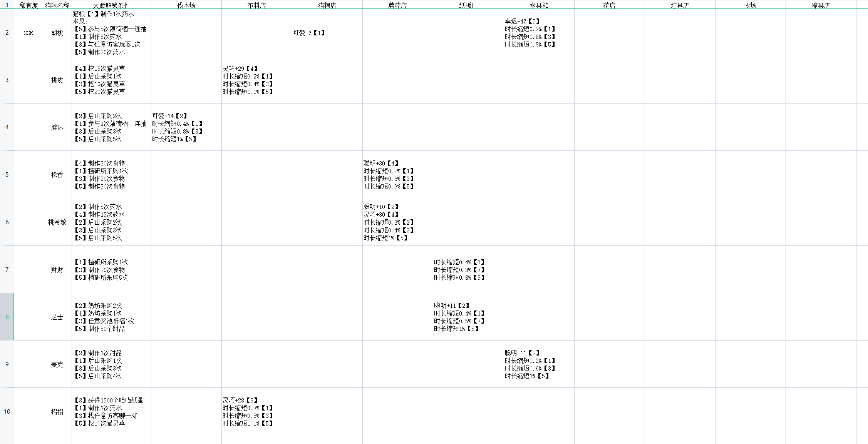The height and width of the screenshot is (444, 868).
Task: Click 芝士's 纸板厂 cell starting 聪明+11【2】
Action: [x=468, y=317]
